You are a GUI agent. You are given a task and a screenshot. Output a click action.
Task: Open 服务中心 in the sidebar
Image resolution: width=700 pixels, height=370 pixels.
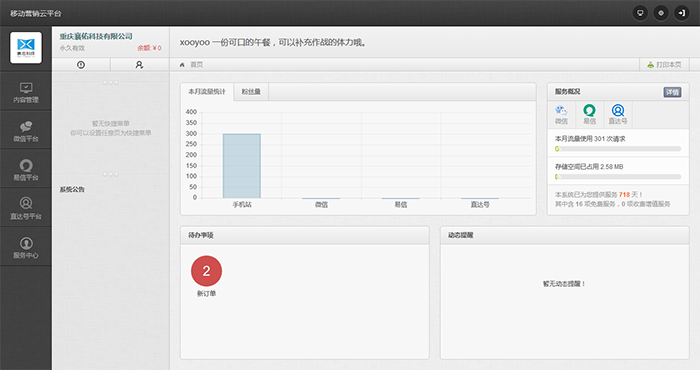point(26,248)
